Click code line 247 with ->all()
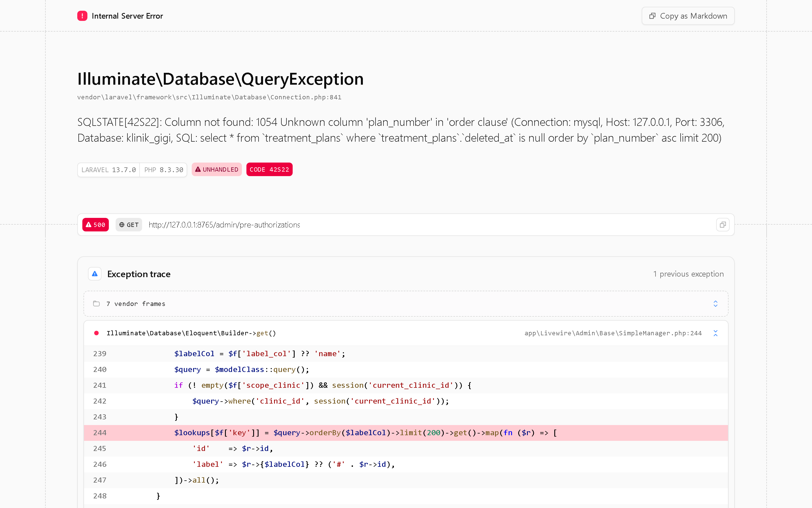Viewport: 812px width, 508px height. coord(406,480)
